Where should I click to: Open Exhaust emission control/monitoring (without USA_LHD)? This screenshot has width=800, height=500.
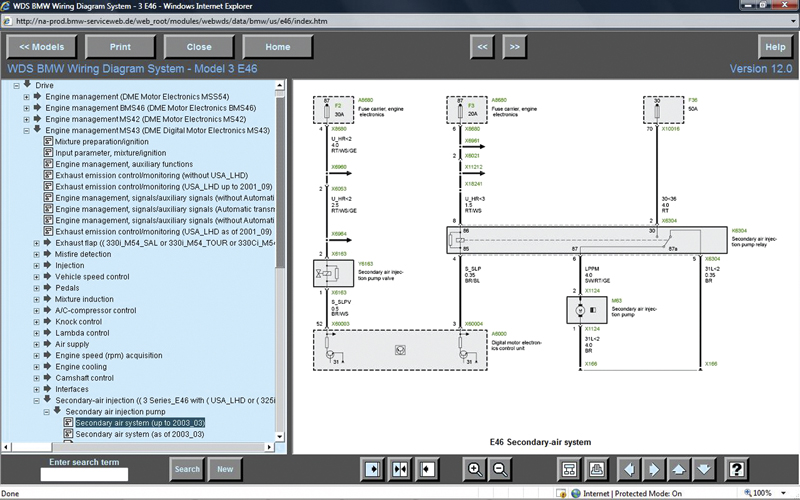coord(152,175)
